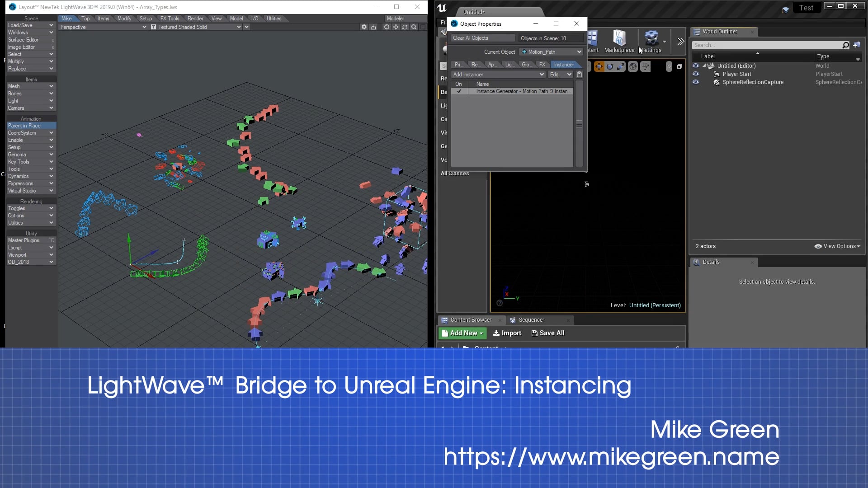This screenshot has height=488, width=868.
Task: Click the viewport save-preset download icon
Action: tap(373, 27)
